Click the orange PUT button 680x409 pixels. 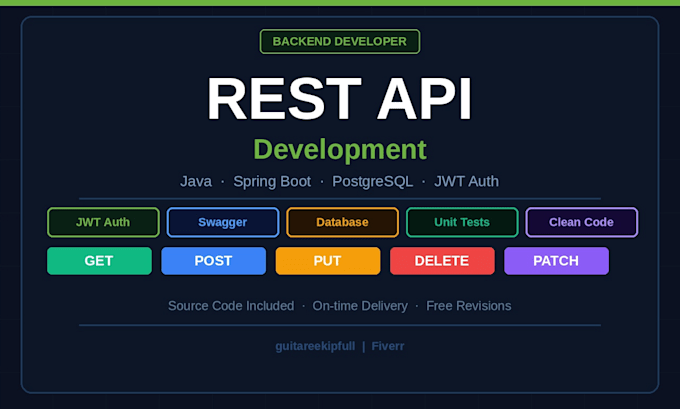tap(328, 261)
